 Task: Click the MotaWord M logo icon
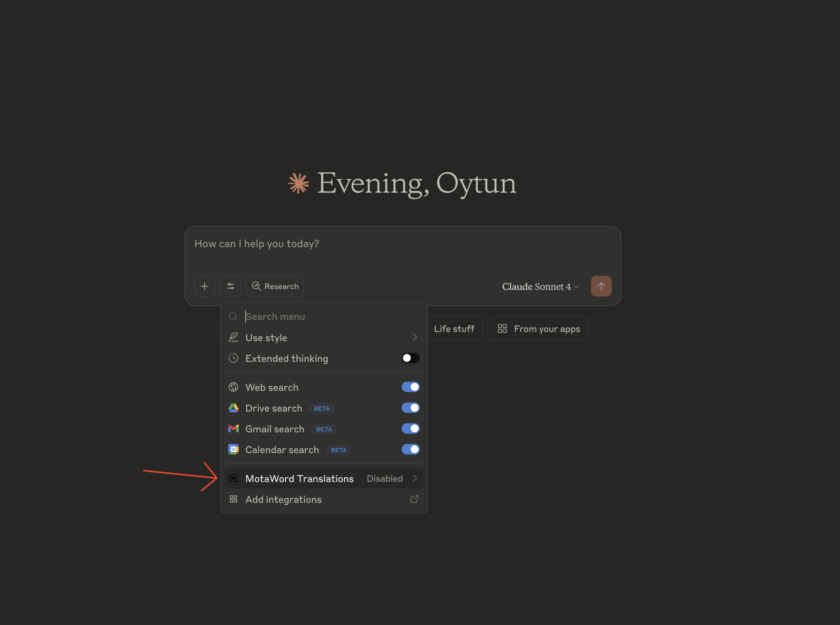point(234,478)
